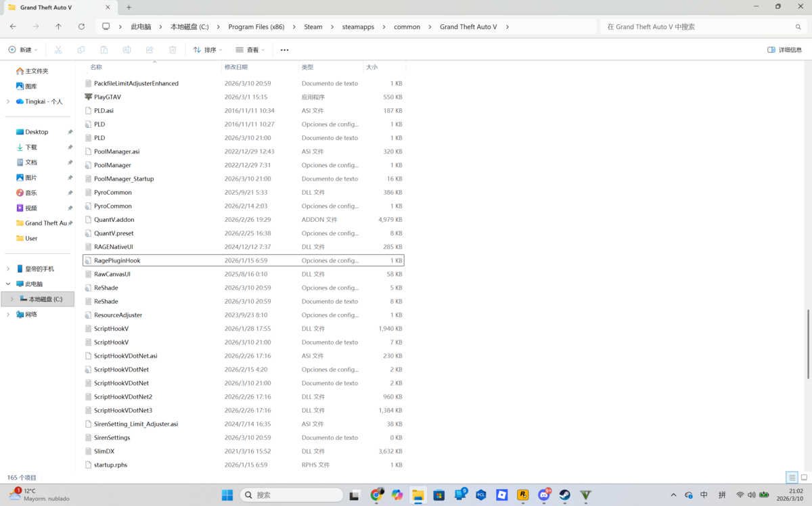Viewport: 812px width, 506px height.
Task: Click the Grand Theft Auto V search box
Action: coord(697,27)
